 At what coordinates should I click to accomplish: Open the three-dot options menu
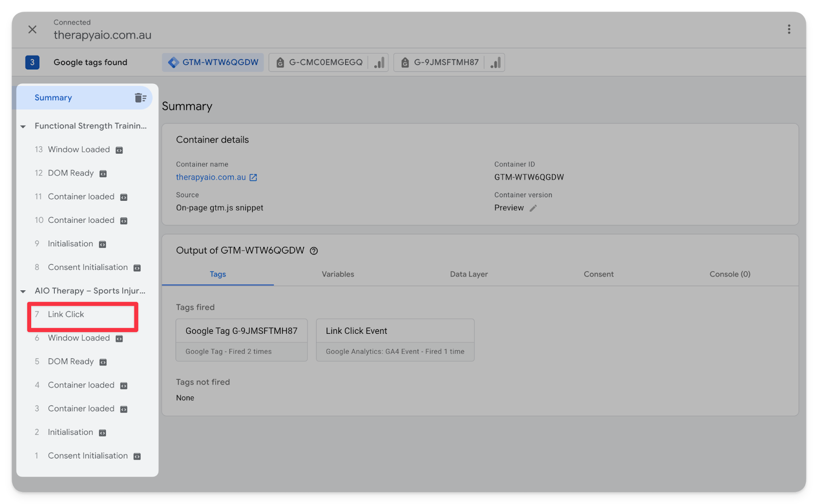[x=789, y=29]
